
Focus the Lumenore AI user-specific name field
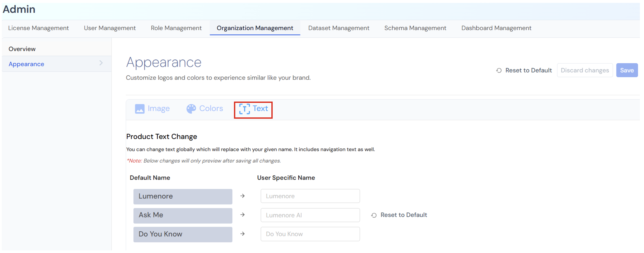(310, 215)
